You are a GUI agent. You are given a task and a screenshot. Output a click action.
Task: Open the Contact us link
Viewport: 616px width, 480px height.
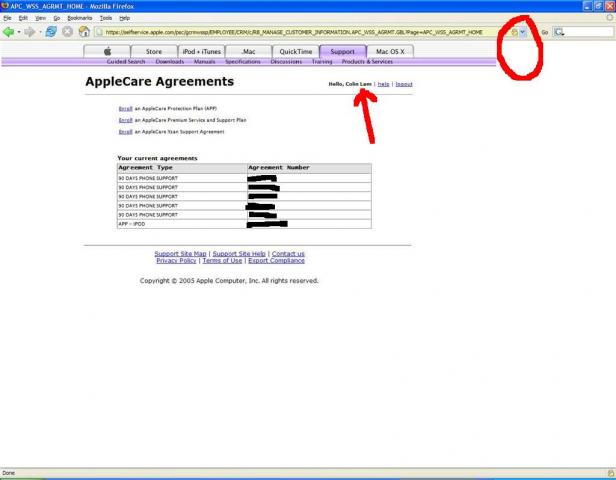pos(288,254)
